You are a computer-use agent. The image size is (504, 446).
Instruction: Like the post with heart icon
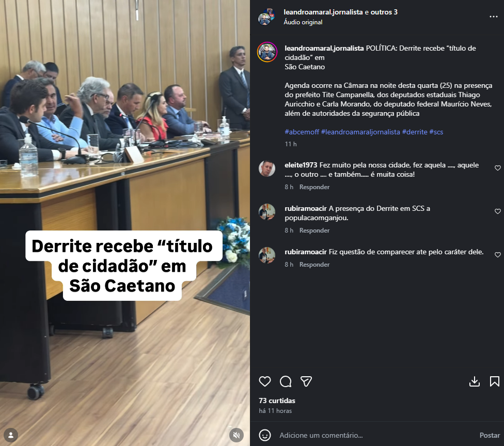pyautogui.click(x=265, y=381)
